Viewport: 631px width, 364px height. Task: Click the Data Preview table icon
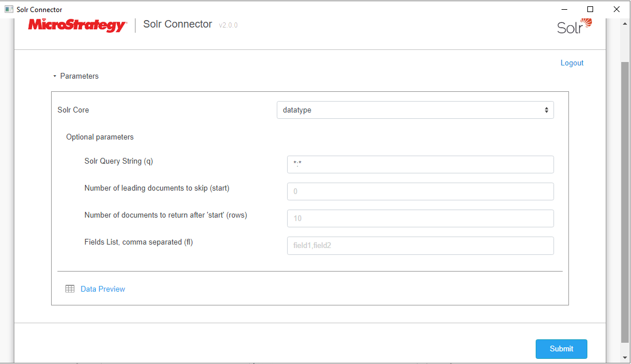(70, 289)
